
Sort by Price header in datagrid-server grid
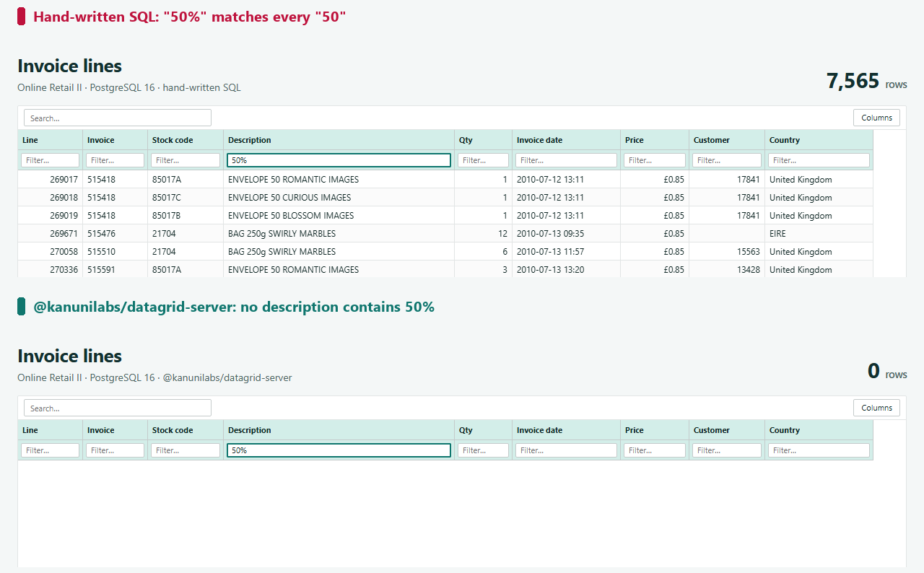click(x=655, y=430)
